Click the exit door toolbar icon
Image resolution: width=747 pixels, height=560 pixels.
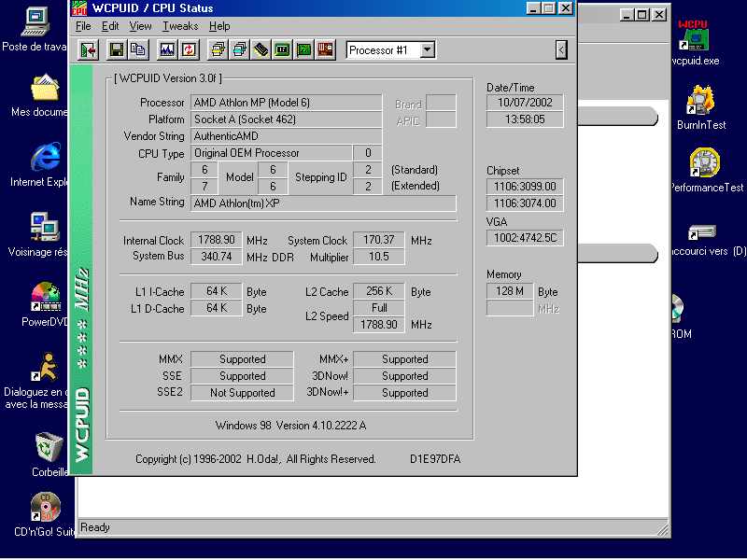point(88,49)
